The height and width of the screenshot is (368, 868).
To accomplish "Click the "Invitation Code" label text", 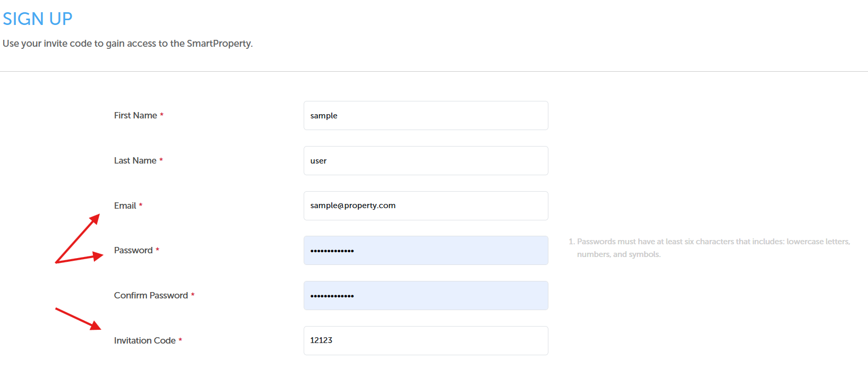I will (145, 340).
